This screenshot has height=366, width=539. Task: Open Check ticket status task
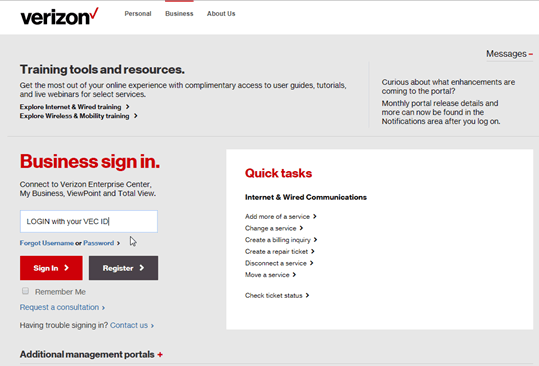277,296
